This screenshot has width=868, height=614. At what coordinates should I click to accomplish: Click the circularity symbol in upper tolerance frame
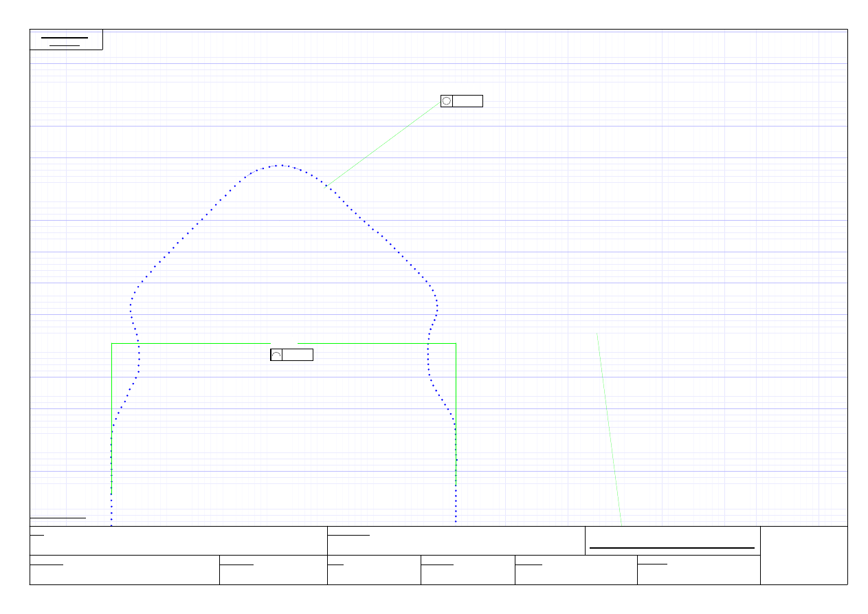pyautogui.click(x=447, y=101)
